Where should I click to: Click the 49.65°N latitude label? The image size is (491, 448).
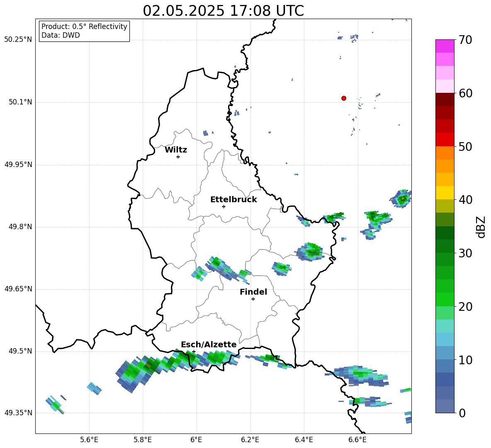point(18,289)
